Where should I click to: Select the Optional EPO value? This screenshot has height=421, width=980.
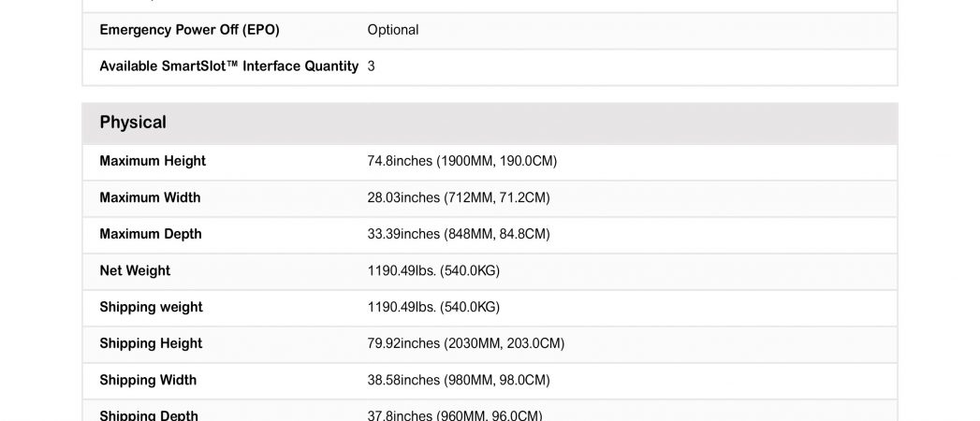(393, 30)
